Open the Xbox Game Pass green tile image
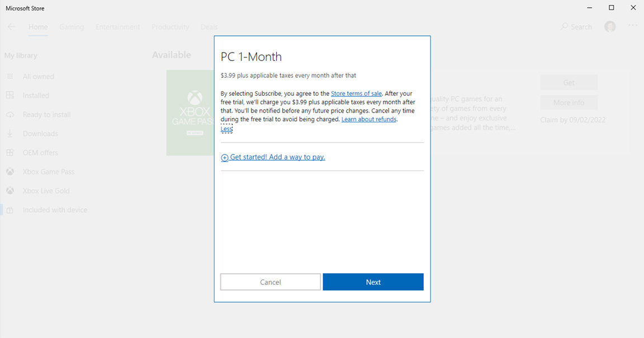This screenshot has height=338, width=644. coord(190,112)
